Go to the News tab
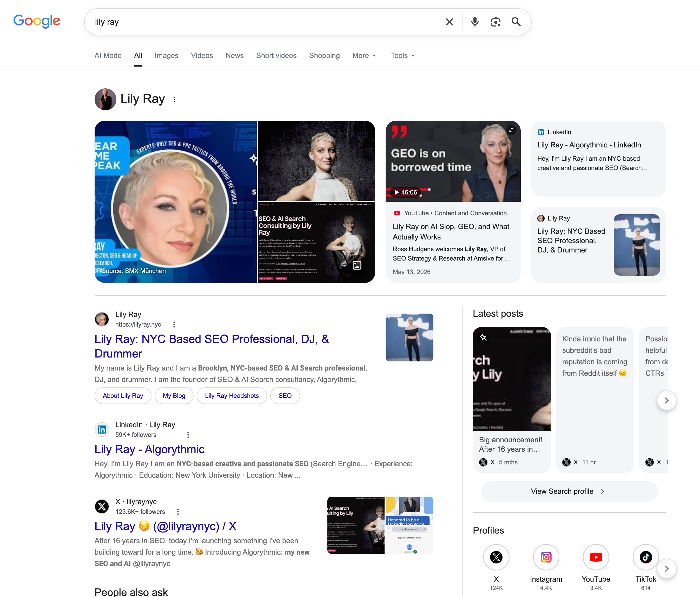Screen dimensions: 700x597 pos(234,55)
